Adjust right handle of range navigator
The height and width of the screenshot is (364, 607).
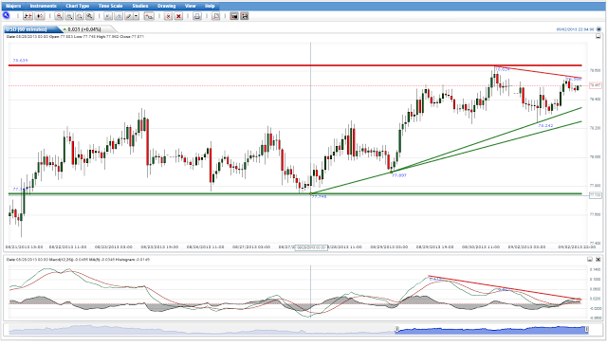pos(586,330)
